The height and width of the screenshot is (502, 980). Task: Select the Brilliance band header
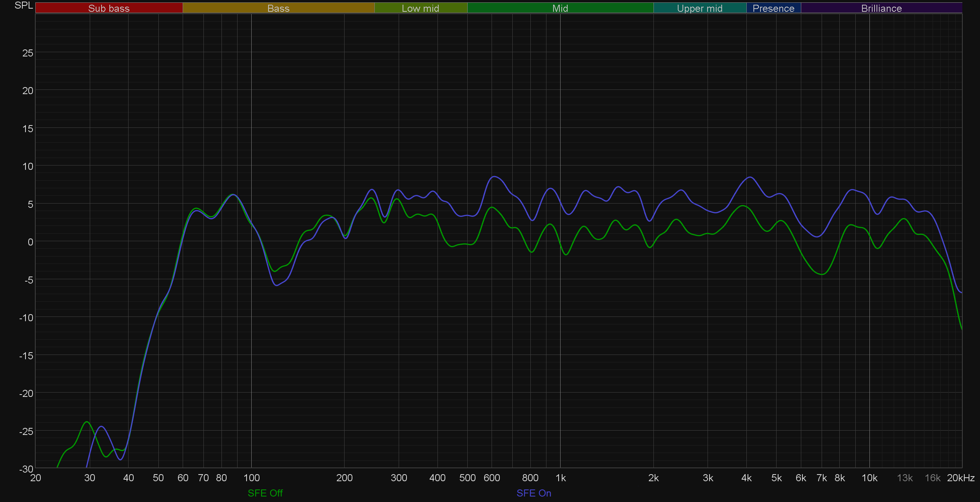coord(881,8)
